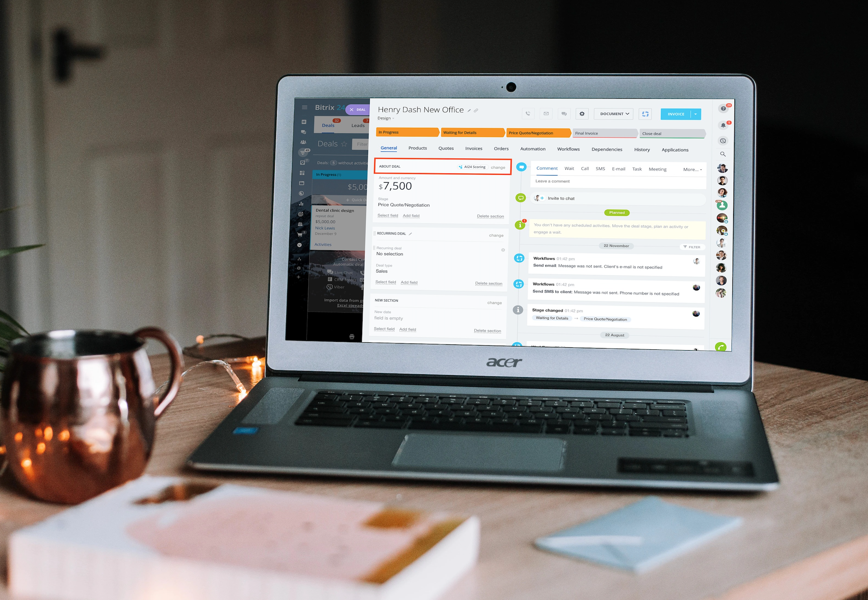Click the Change AI24 Scoring button
This screenshot has height=600, width=868.
[499, 166]
